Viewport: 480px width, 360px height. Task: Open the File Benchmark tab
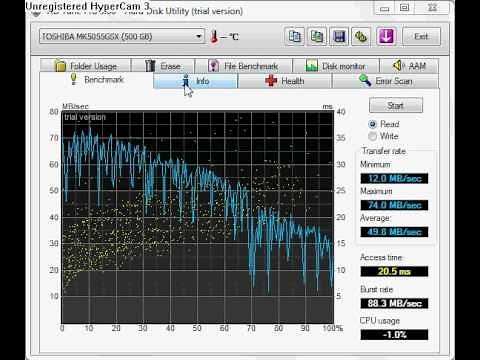pyautogui.click(x=243, y=66)
